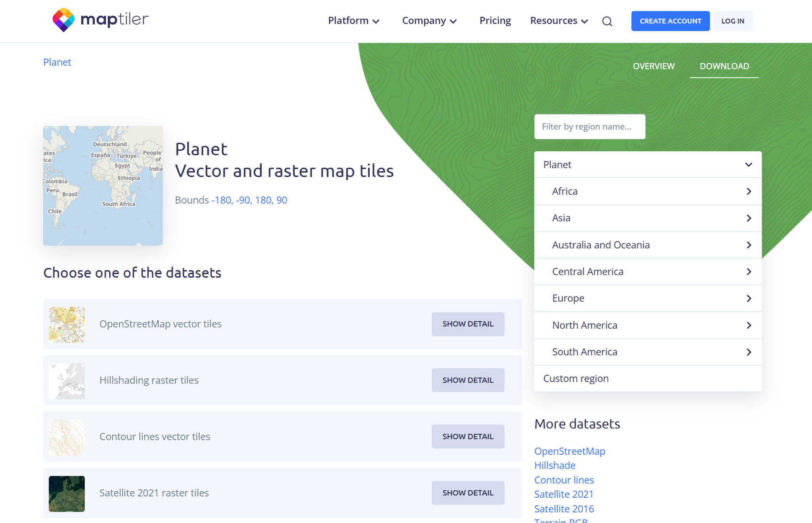The height and width of the screenshot is (523, 812).
Task: Select the Download tab
Action: point(724,66)
